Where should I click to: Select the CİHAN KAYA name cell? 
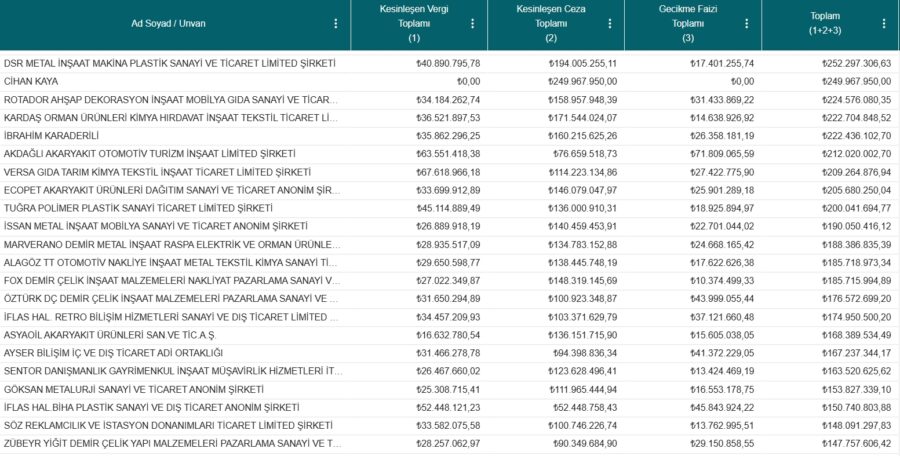point(30,82)
